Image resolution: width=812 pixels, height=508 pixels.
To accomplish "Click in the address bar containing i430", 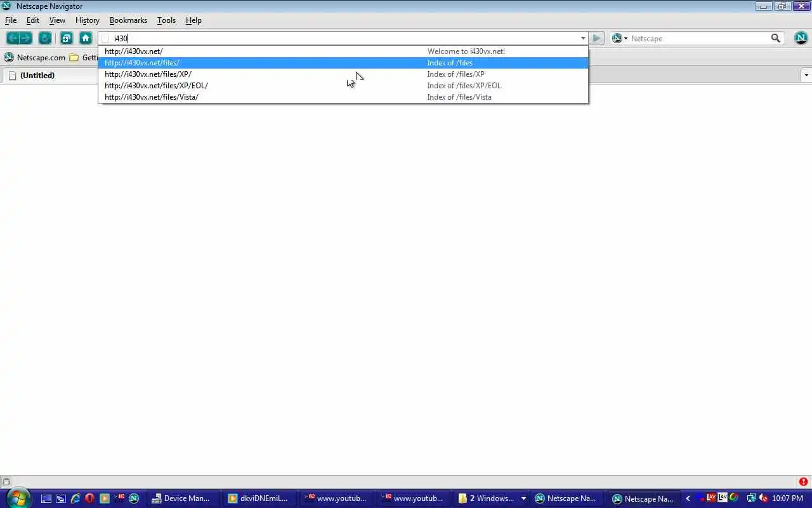I will click(x=343, y=38).
